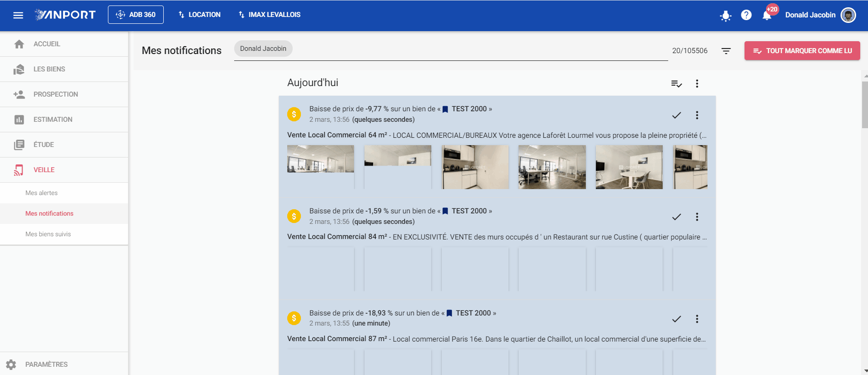868x375 pixels.
Task: Open the notification bell with +20 badge
Action: click(767, 15)
